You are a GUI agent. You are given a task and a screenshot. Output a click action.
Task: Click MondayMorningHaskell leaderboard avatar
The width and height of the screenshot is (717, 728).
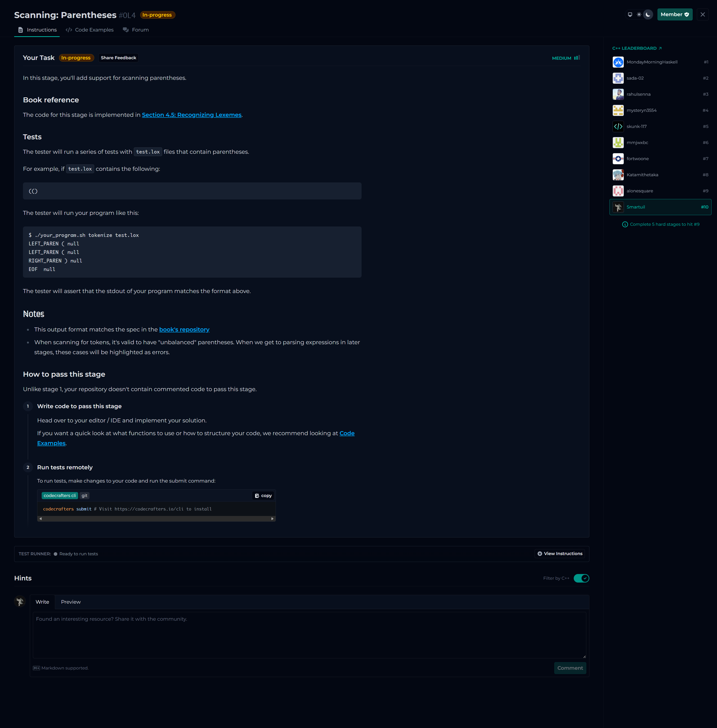point(618,62)
